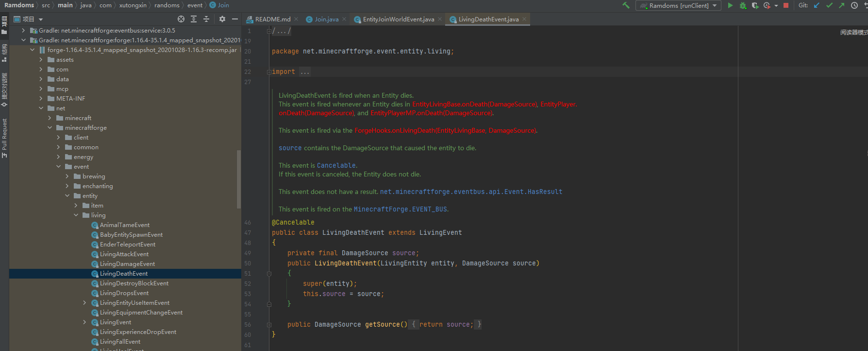The width and height of the screenshot is (868, 351).
Task: Open the Event.HasResult documentation link
Action: coord(471,192)
